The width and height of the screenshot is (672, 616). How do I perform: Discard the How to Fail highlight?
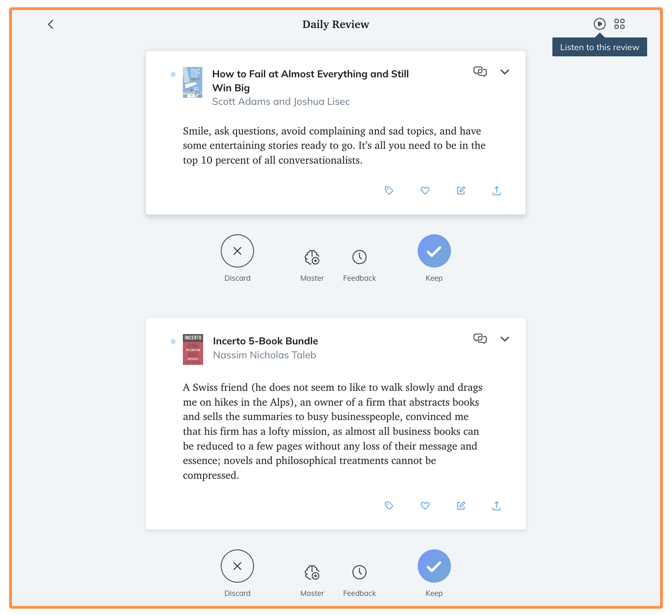(237, 251)
